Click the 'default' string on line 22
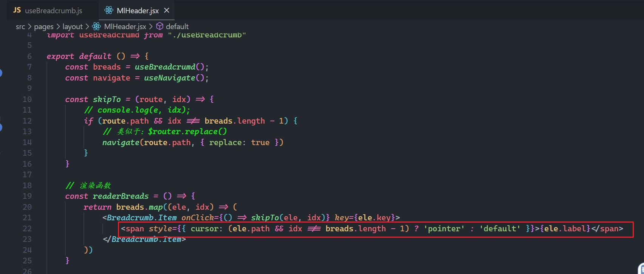 pos(500,229)
